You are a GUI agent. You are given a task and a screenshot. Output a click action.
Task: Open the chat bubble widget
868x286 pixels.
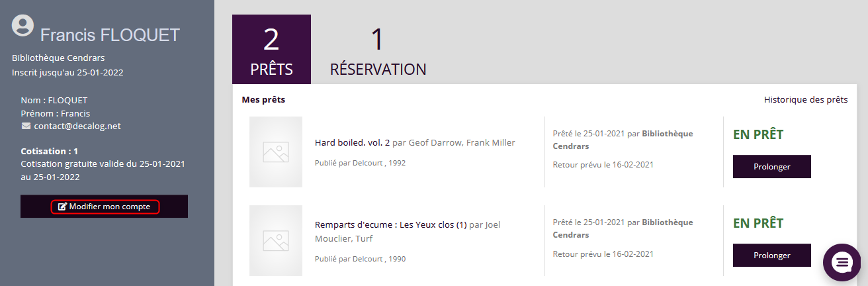click(x=842, y=262)
